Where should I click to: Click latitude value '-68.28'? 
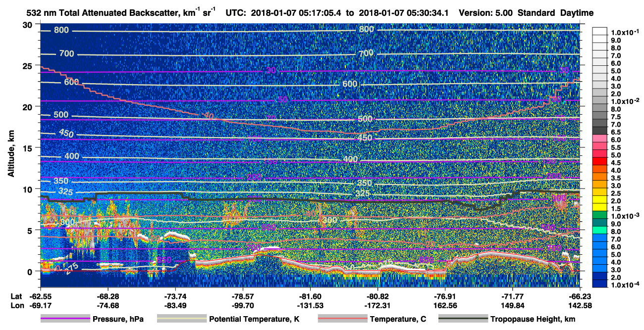[x=107, y=296]
